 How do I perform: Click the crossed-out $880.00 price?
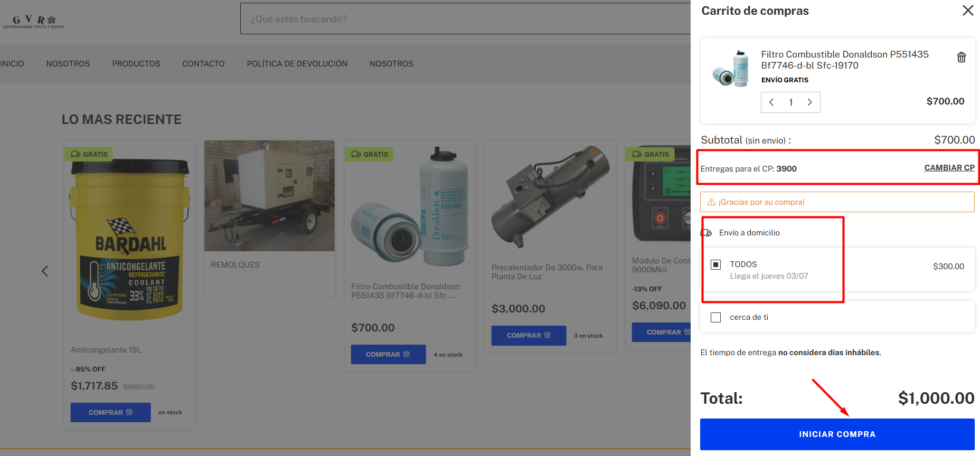[139, 387]
